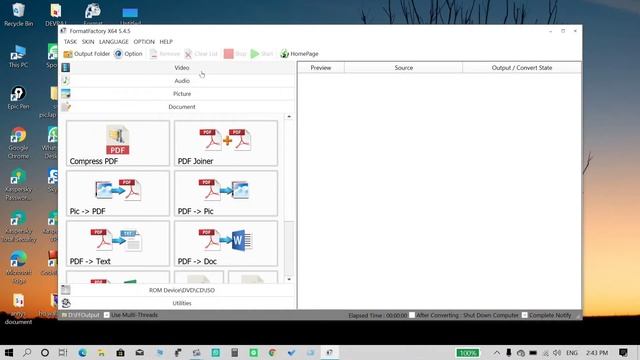Click the Source column header
This screenshot has height=360, width=640.
404,68
